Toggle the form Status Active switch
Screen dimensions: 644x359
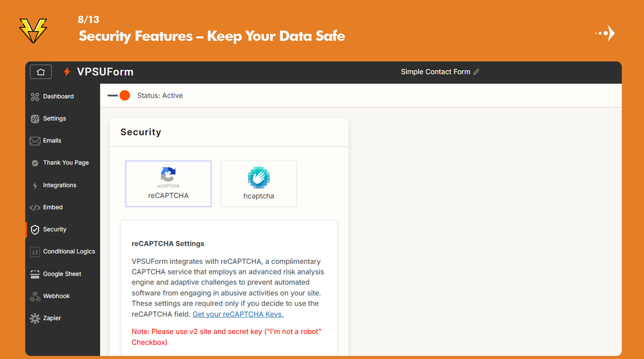click(119, 96)
